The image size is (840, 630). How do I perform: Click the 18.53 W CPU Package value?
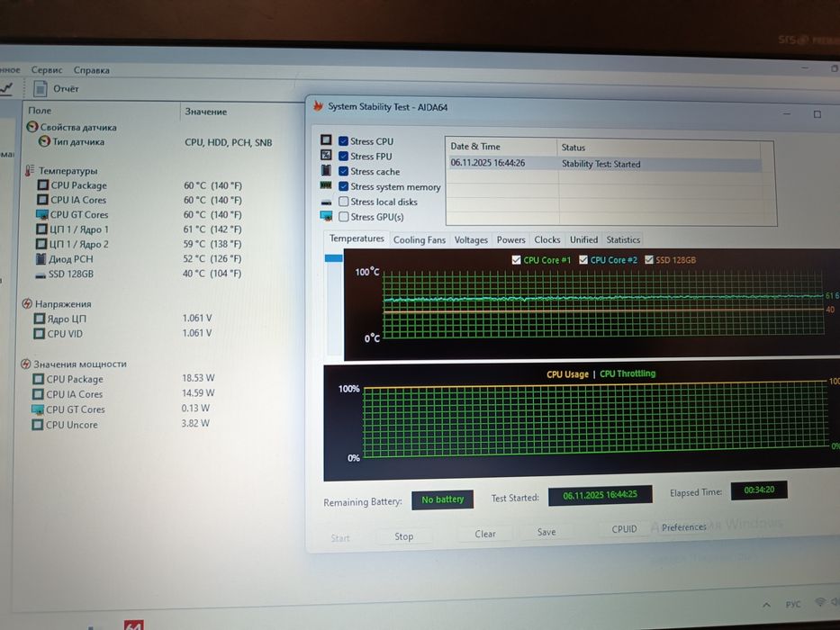click(198, 378)
